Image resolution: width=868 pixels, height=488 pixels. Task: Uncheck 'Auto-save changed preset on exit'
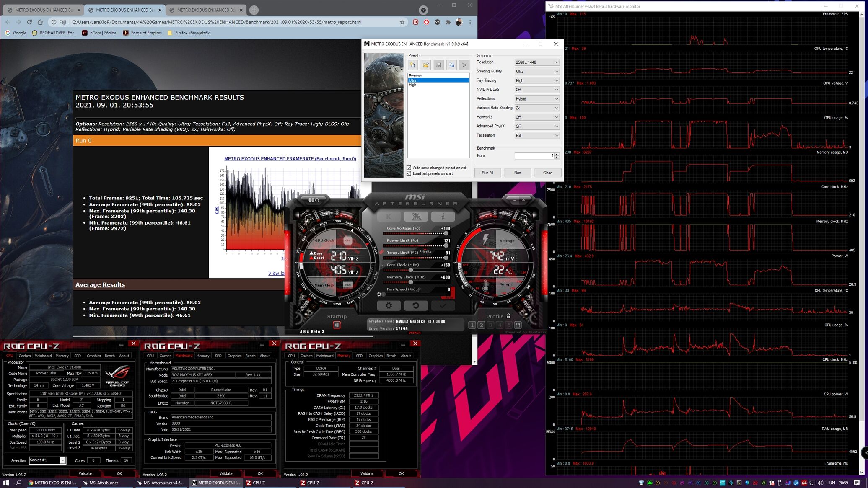pyautogui.click(x=409, y=168)
